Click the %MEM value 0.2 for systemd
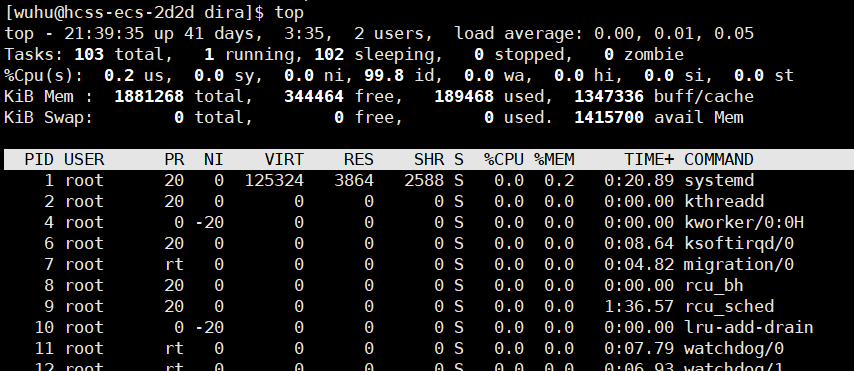Viewport: 854px width, 371px height. 559,180
